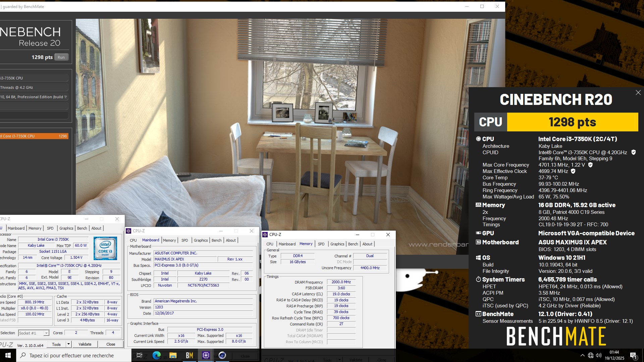Click the Windows OS icon in BenchMate panel

click(x=478, y=257)
